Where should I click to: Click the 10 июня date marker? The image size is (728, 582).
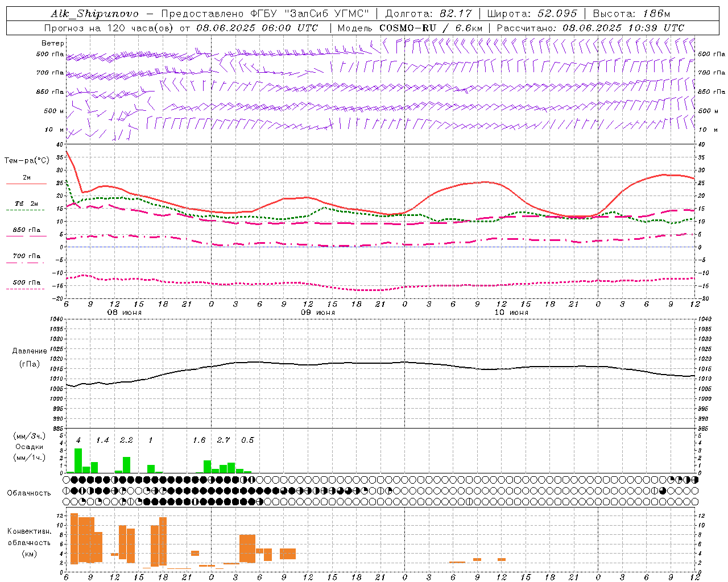click(x=511, y=313)
